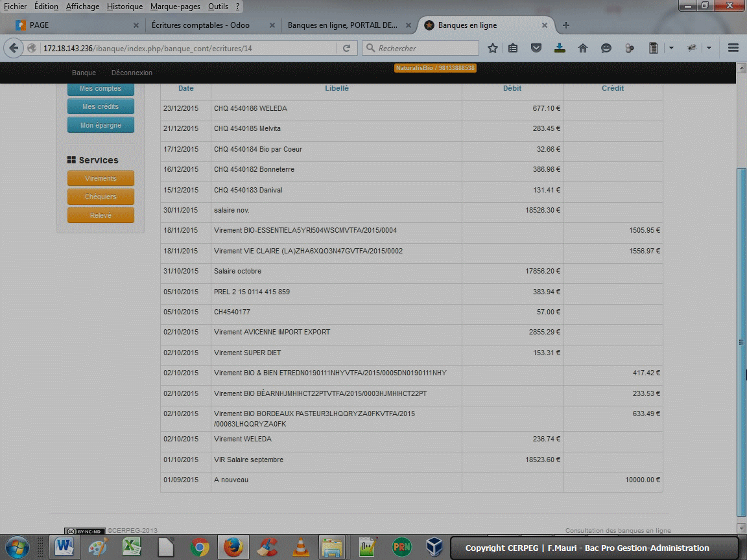Launch VLC media player from the taskbar
The image size is (747, 560).
[301, 547]
